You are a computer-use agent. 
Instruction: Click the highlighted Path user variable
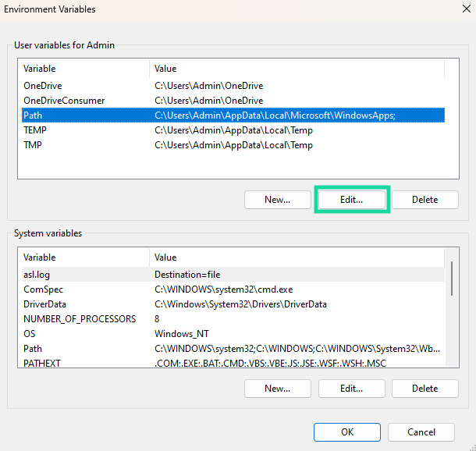(33, 115)
